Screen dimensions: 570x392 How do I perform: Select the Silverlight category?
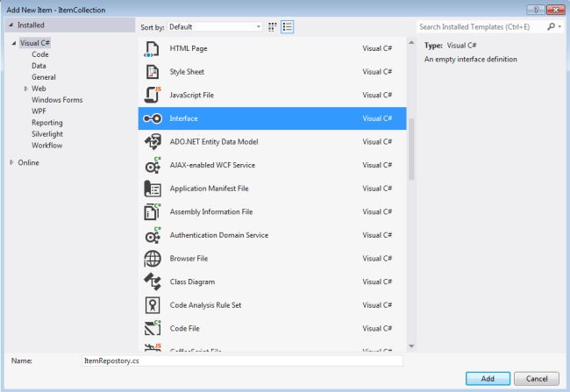pyautogui.click(x=47, y=134)
